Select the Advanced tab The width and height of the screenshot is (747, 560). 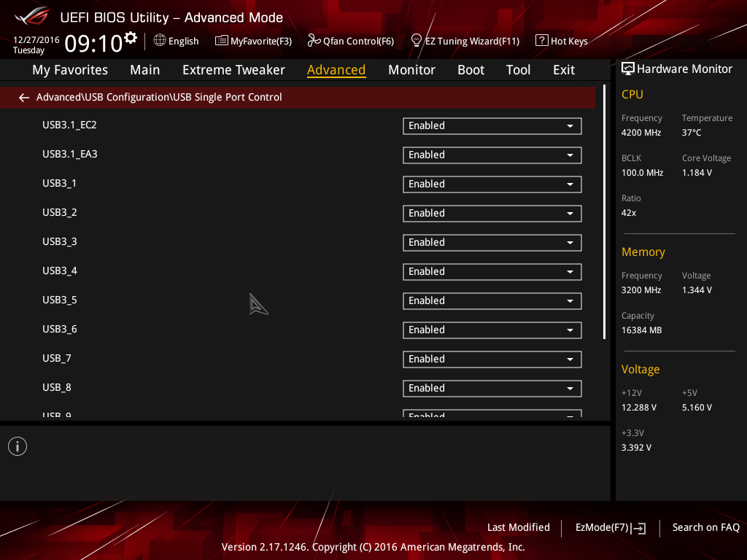pos(336,70)
